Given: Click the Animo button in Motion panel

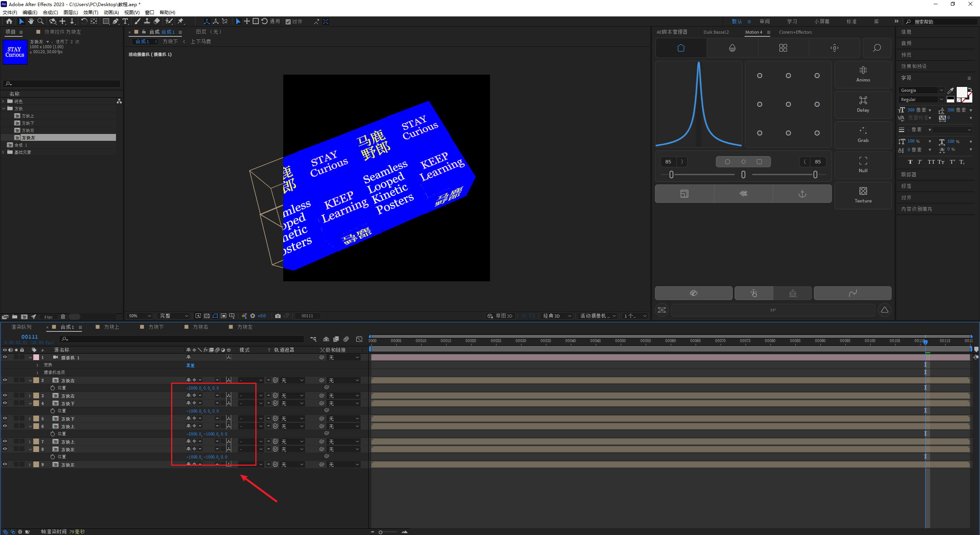Looking at the screenshot, I should coord(863,74).
